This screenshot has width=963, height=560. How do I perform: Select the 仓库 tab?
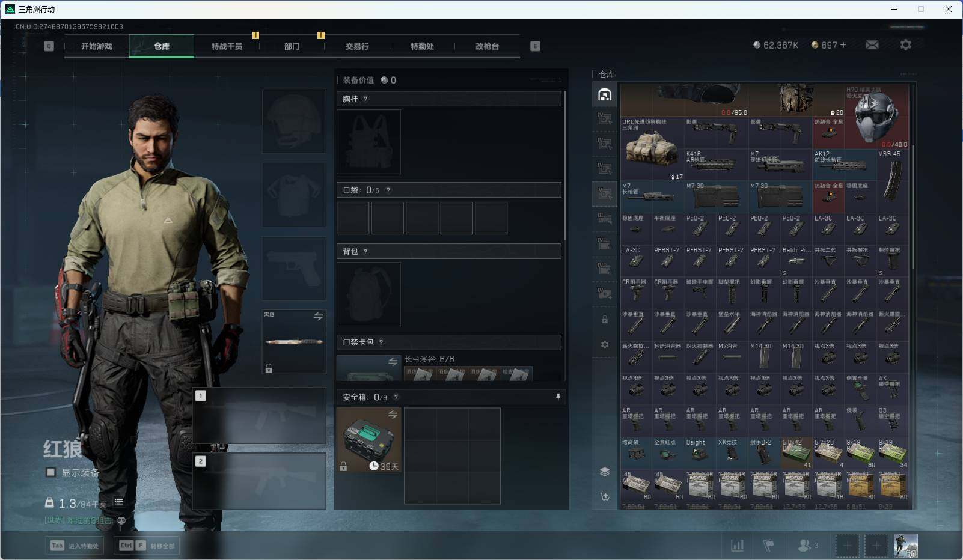pyautogui.click(x=162, y=46)
